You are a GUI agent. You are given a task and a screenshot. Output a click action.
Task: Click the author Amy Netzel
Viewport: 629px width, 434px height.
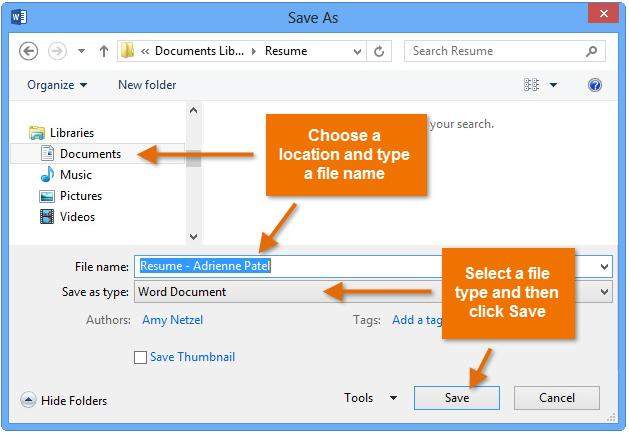[x=172, y=320]
